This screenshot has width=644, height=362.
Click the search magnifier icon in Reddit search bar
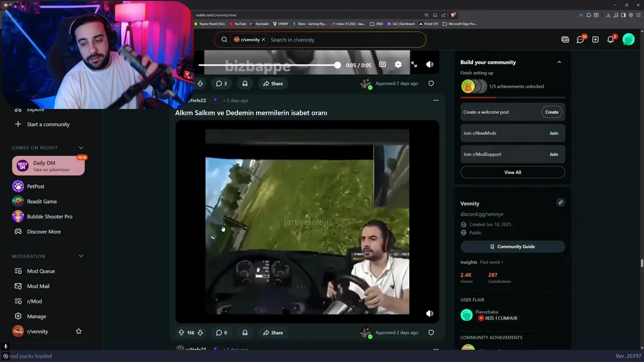coord(224,40)
